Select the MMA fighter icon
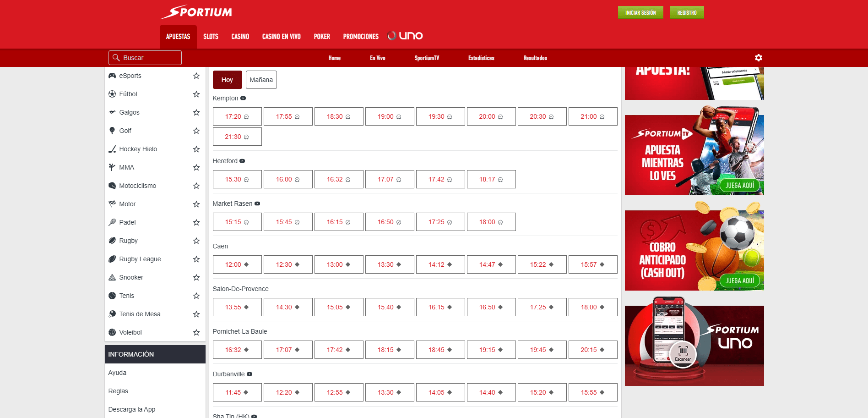868x418 pixels. coord(112,167)
